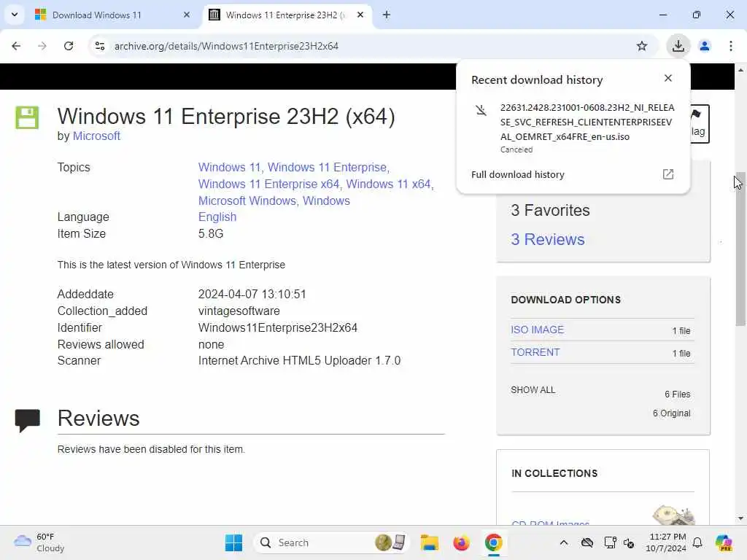747x560 pixels.
Task: View site information icon in address bar
Action: (99, 46)
